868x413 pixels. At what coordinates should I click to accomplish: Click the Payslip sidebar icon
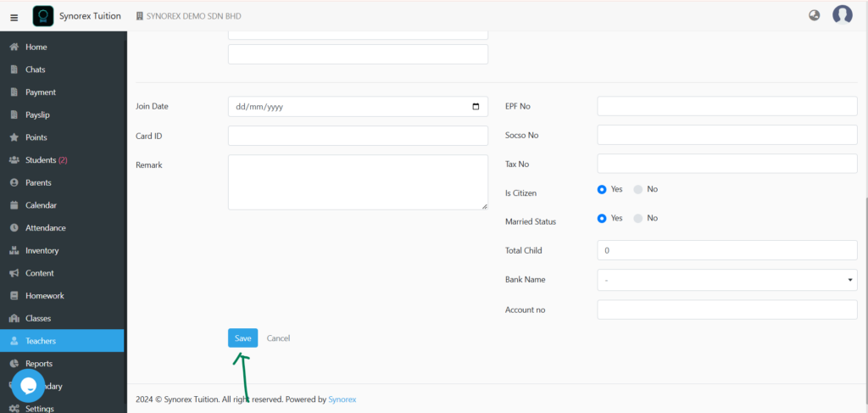tap(14, 115)
